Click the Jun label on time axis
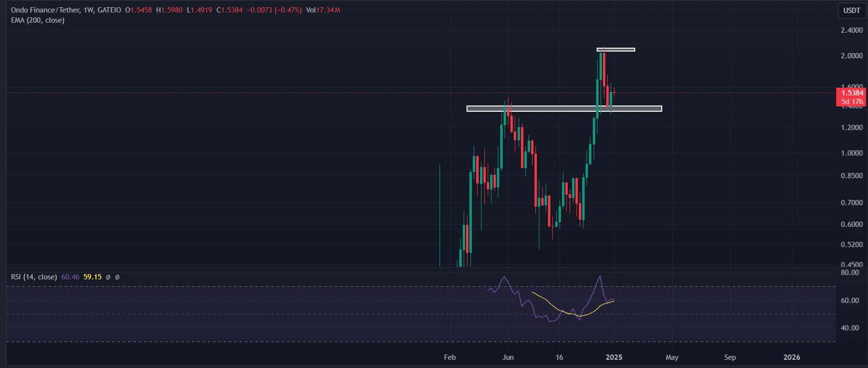The height and width of the screenshot is (368, 868). point(508,357)
